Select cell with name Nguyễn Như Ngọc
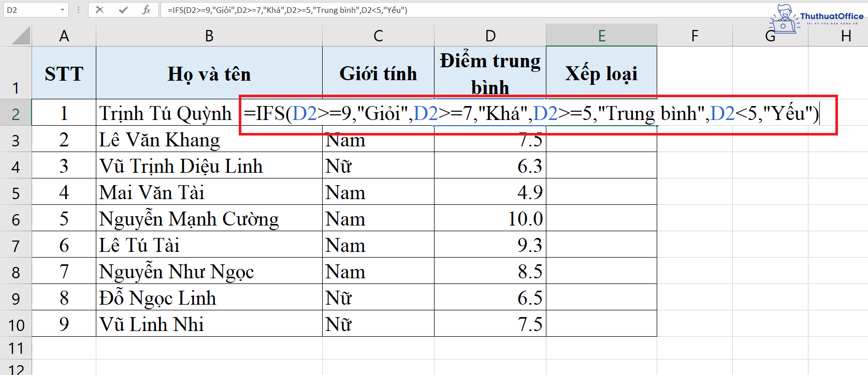Viewport: 868px width, 375px height. [x=209, y=271]
